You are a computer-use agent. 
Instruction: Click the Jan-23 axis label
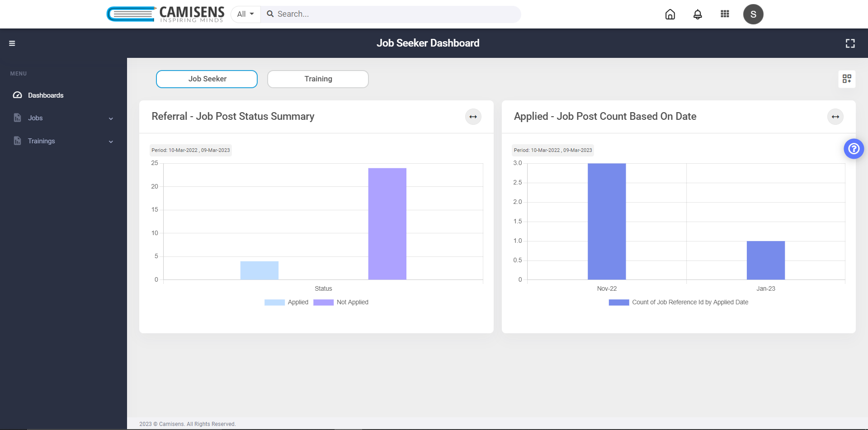(x=766, y=288)
